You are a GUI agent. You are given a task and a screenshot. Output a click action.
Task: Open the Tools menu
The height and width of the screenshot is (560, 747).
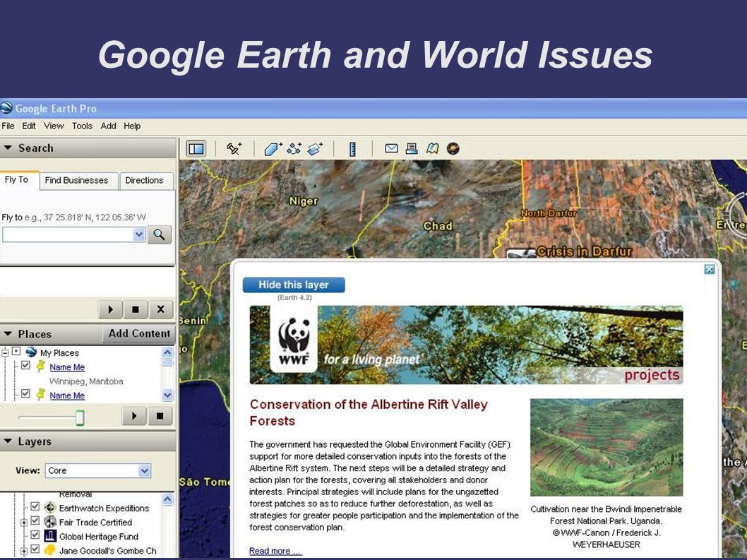point(82,126)
